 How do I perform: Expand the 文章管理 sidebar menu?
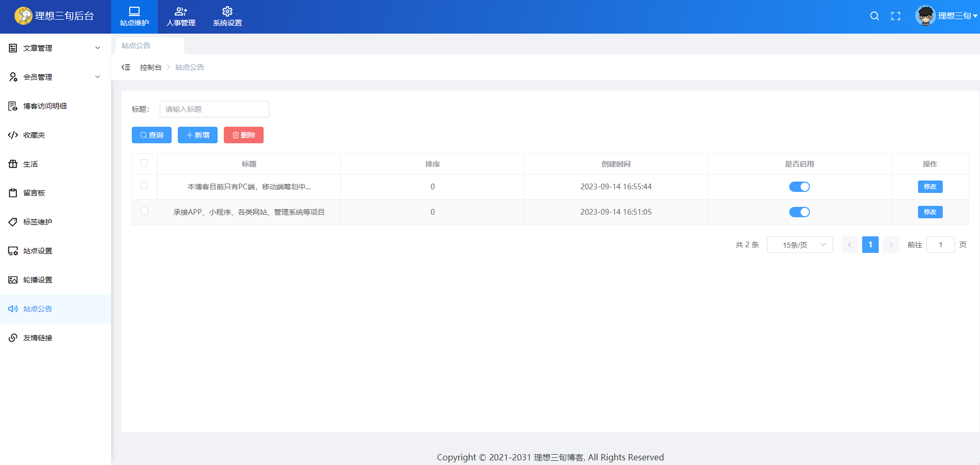click(55, 48)
